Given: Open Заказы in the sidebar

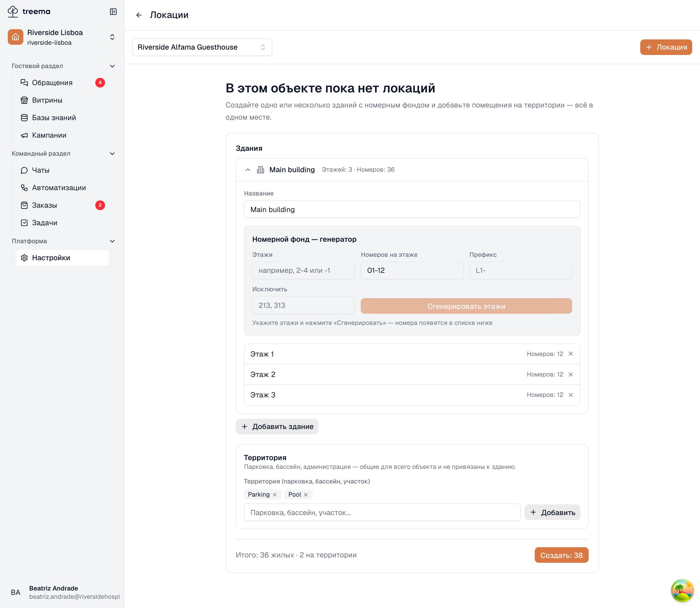Looking at the screenshot, I should point(63,205).
